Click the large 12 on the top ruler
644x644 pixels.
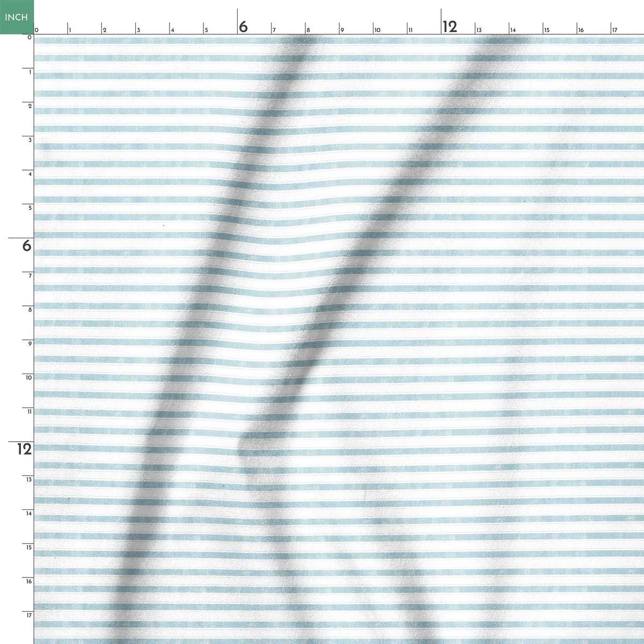coord(450,26)
